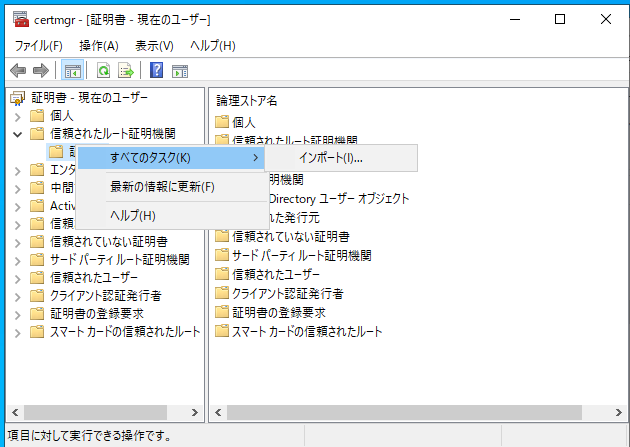Minimize the certmgr window
This screenshot has height=447, width=630.
tap(515, 19)
